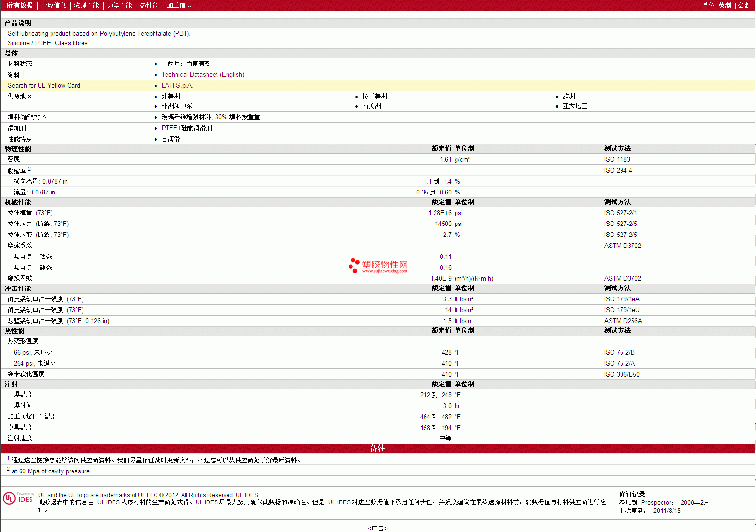Open the 力学性能 tab
This screenshot has width=756, height=532.
click(x=119, y=6)
